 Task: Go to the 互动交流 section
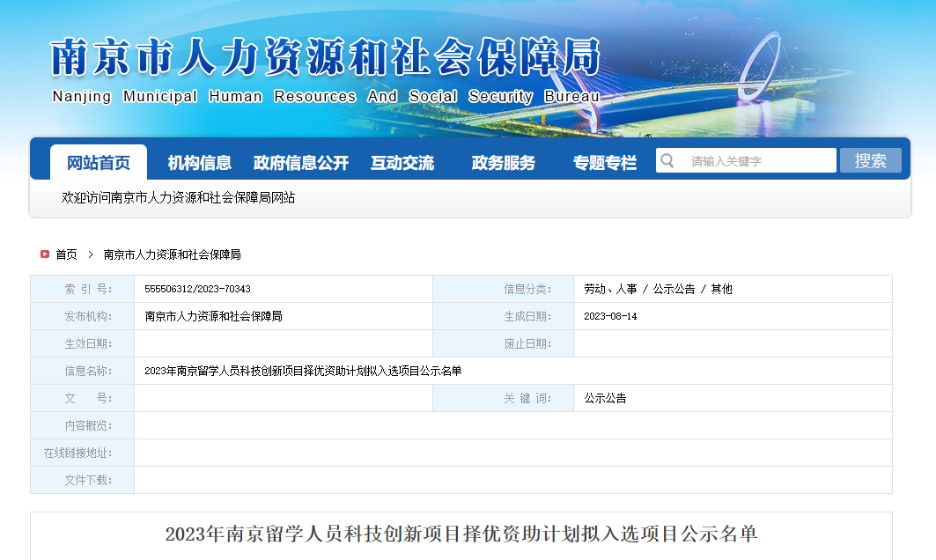pyautogui.click(x=402, y=163)
